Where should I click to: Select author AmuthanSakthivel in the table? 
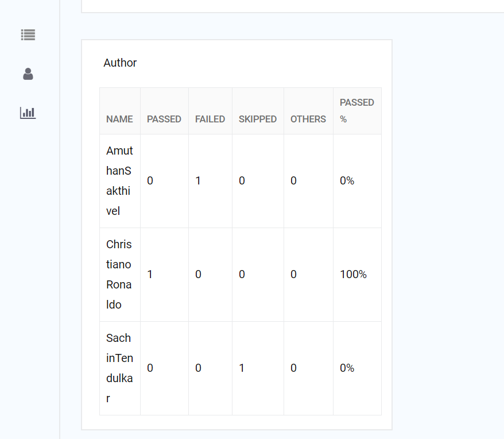pyautogui.click(x=119, y=180)
